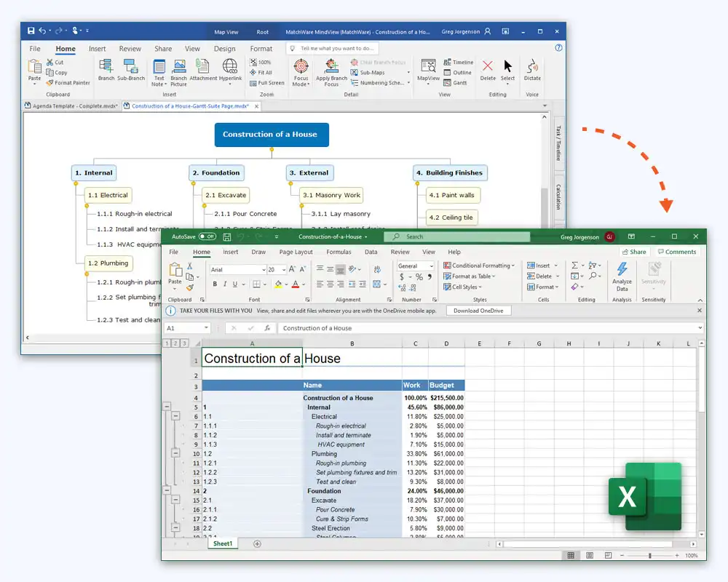The height and width of the screenshot is (582, 728).
Task: Activate Focus Mode in MindView
Action: pos(301,71)
